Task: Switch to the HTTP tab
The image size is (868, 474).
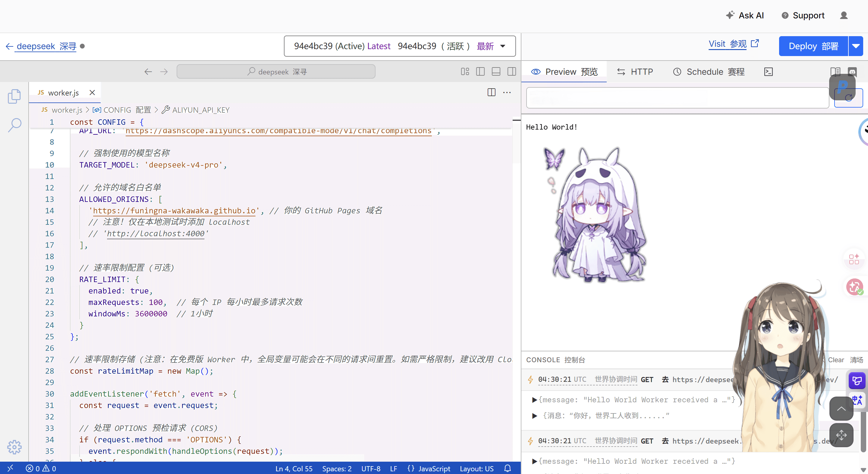Action: pos(635,72)
